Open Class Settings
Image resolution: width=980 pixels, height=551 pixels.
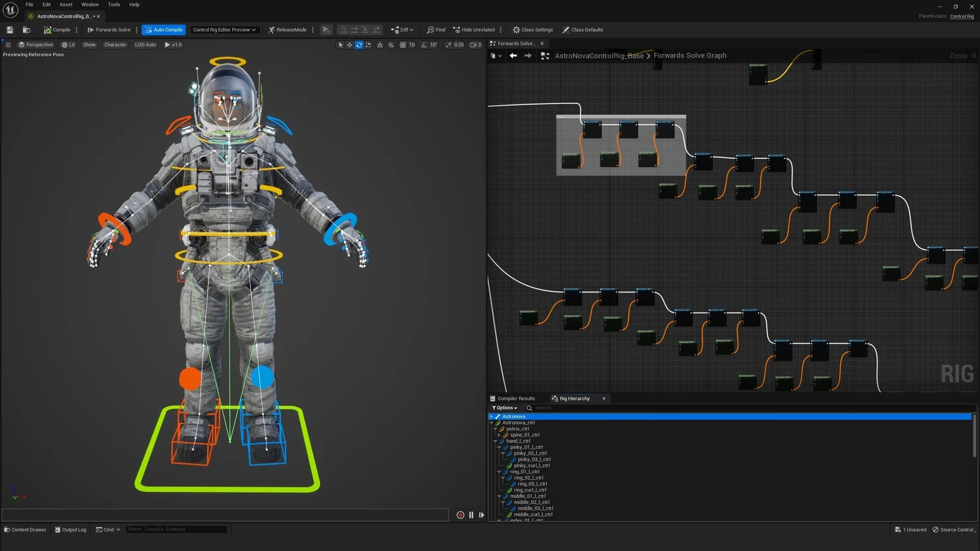[x=532, y=30]
